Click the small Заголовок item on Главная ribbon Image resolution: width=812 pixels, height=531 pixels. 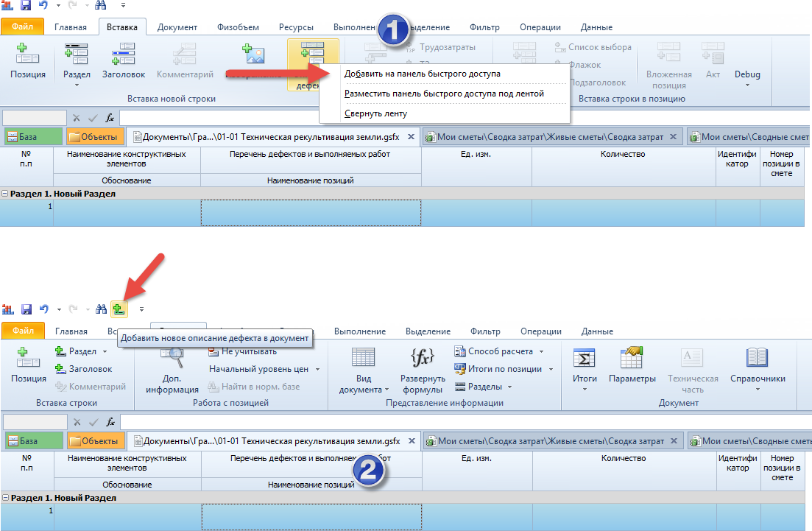[83, 369]
